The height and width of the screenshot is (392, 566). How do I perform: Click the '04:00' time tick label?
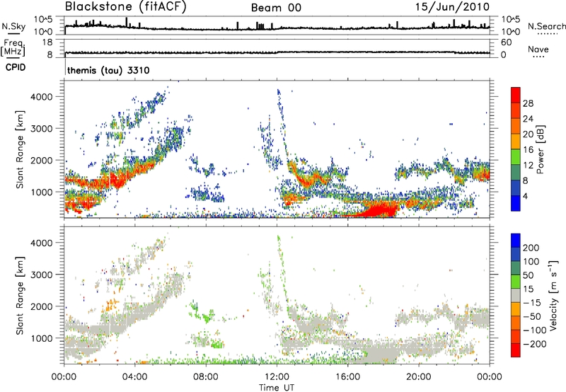pyautogui.click(x=134, y=377)
